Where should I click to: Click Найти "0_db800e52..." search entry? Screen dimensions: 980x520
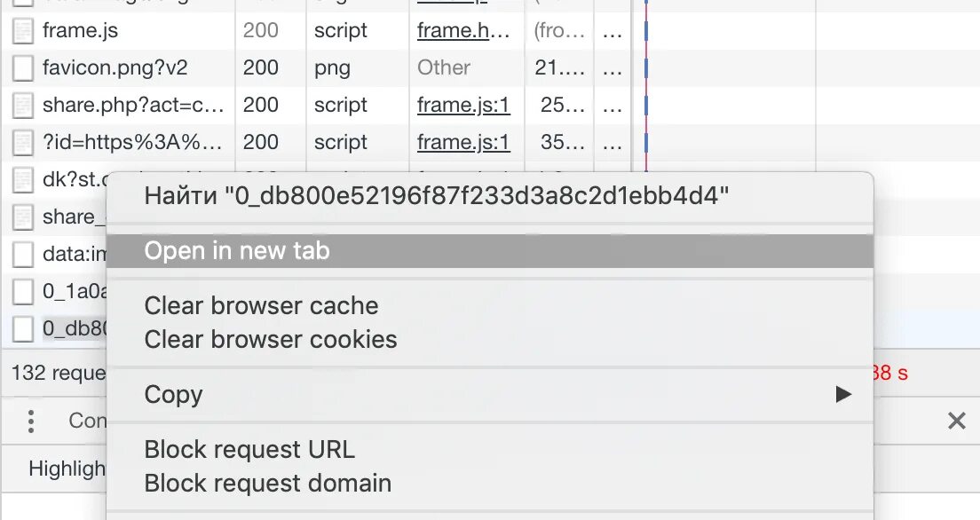437,196
